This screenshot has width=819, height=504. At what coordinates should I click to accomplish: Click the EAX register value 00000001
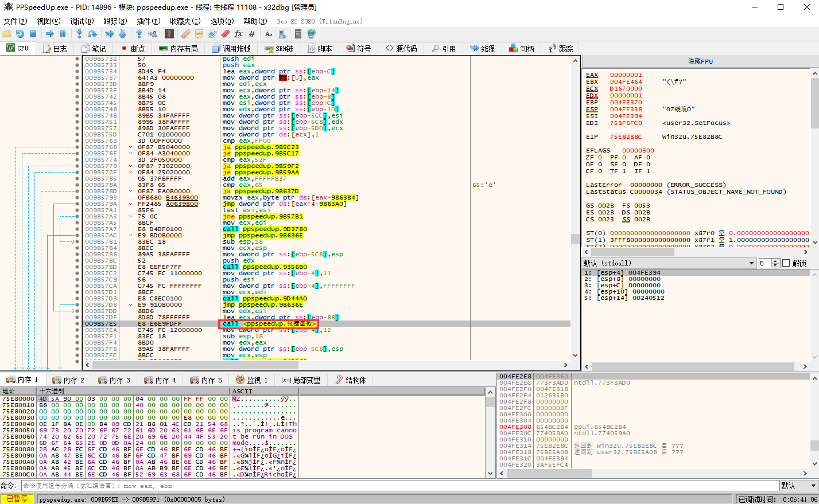coord(626,75)
